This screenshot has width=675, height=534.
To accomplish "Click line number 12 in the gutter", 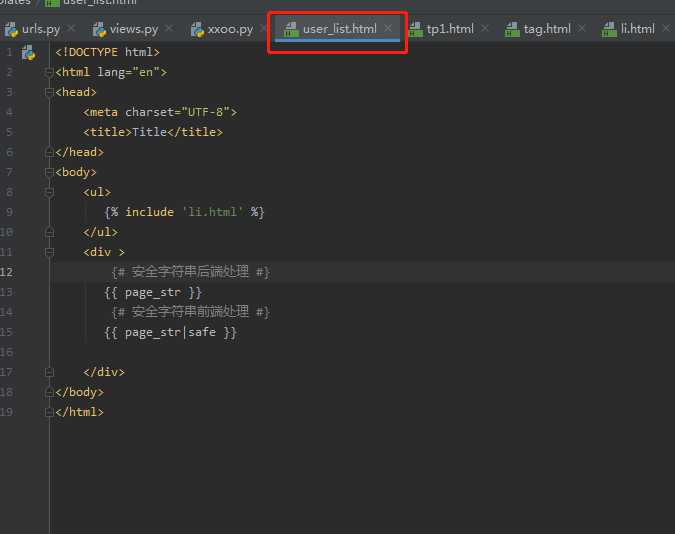I will click(x=6, y=272).
